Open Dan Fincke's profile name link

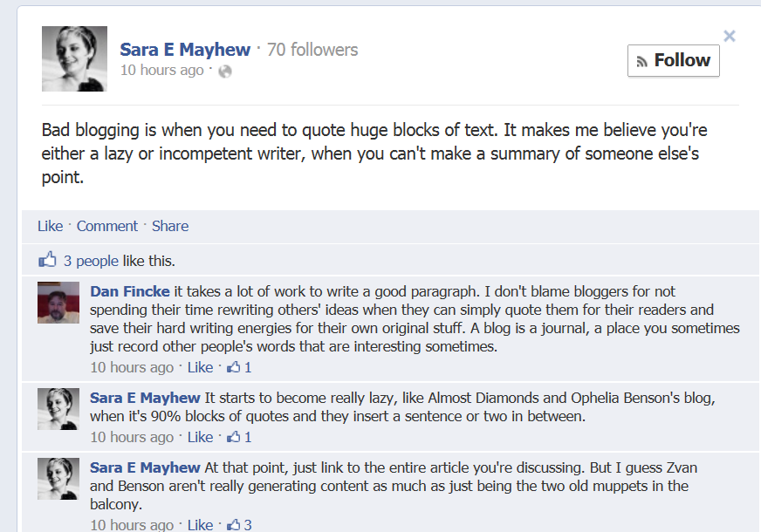[130, 291]
